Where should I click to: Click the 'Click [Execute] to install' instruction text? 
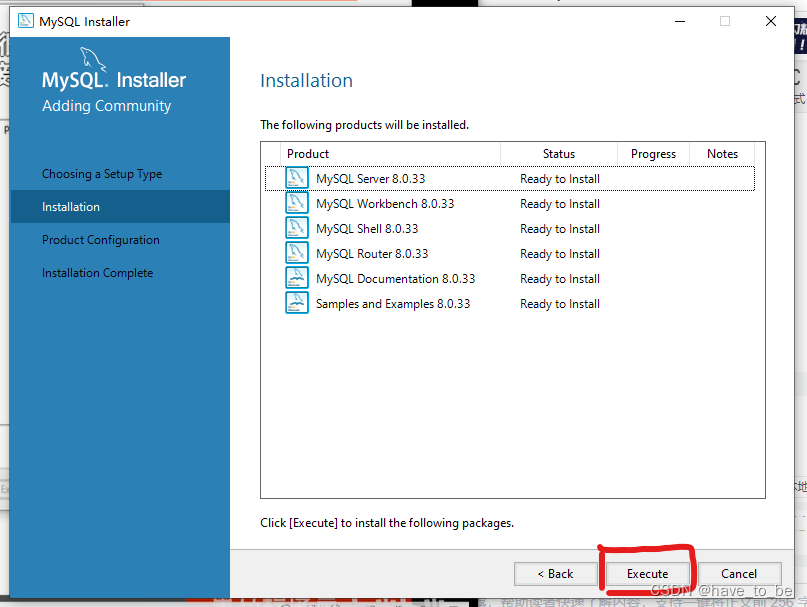pyautogui.click(x=387, y=523)
